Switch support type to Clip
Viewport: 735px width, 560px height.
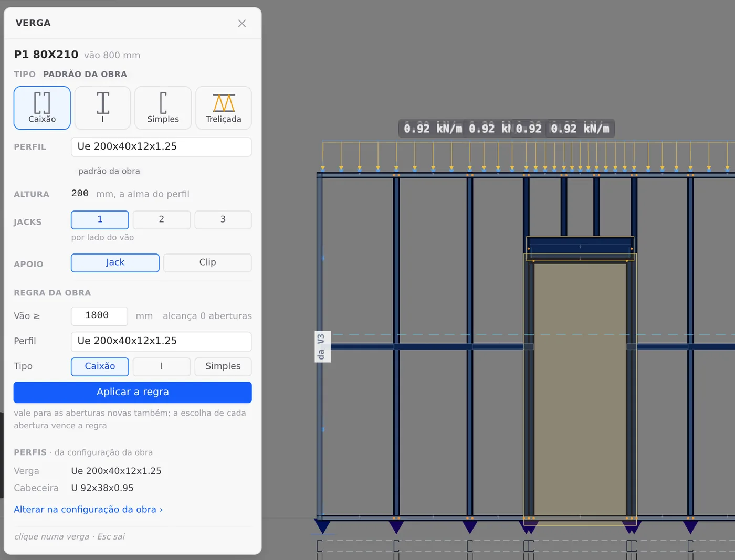pos(207,262)
